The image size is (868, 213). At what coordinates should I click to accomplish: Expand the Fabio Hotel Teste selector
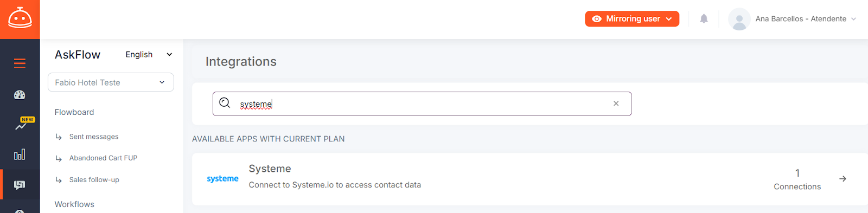(111, 82)
